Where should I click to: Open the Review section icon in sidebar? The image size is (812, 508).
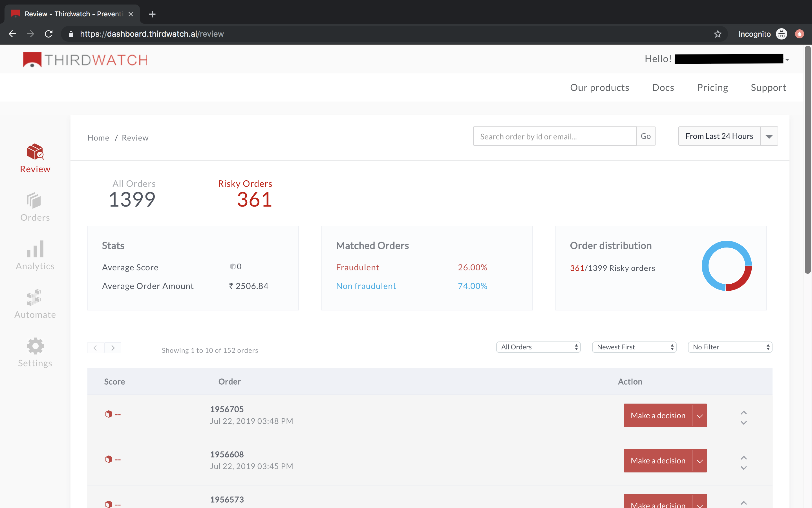pos(35,152)
